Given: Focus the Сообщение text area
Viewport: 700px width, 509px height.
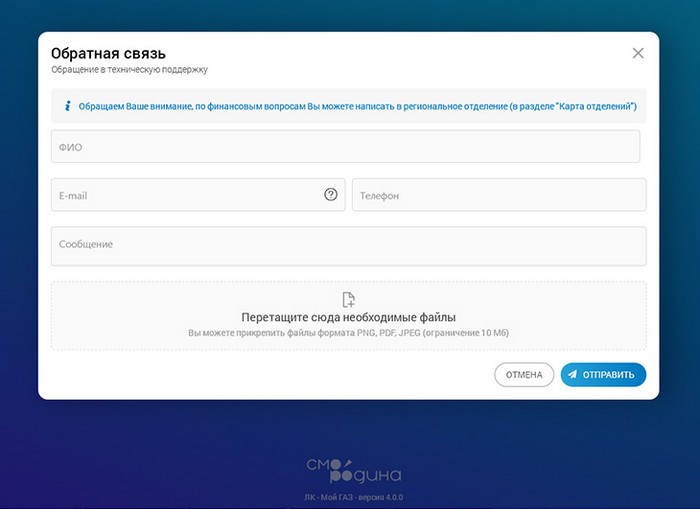Looking at the screenshot, I should [x=349, y=246].
